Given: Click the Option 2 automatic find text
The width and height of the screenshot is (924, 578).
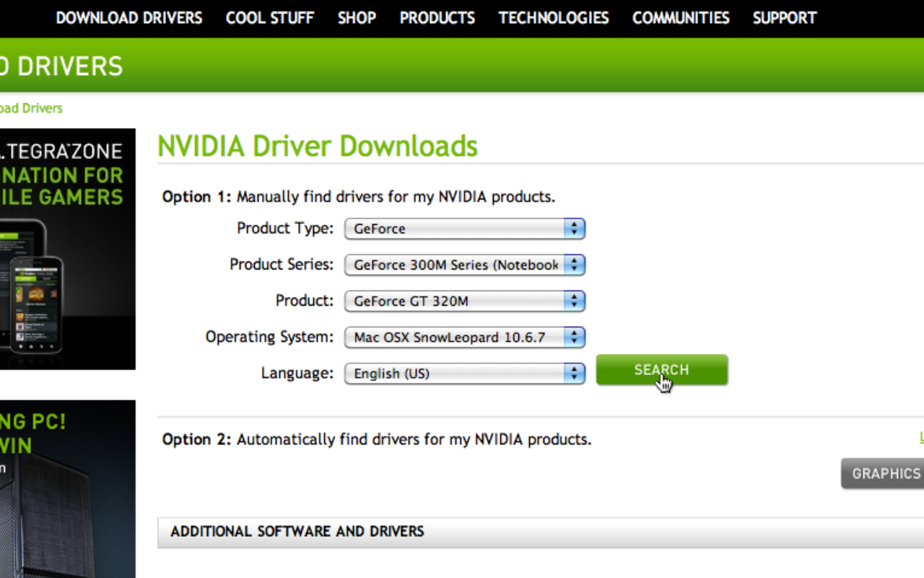Looking at the screenshot, I should pos(377,439).
